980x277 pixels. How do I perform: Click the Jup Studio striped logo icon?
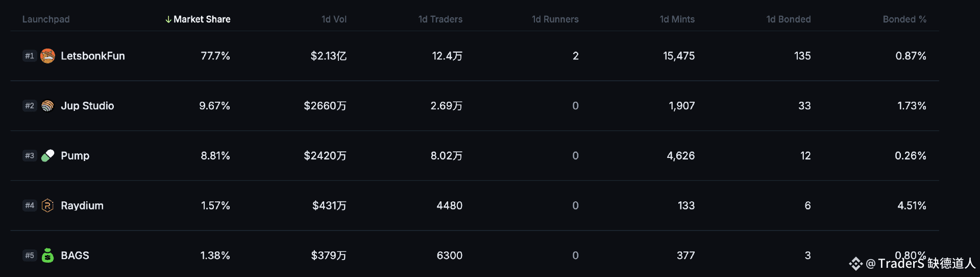tap(47, 106)
